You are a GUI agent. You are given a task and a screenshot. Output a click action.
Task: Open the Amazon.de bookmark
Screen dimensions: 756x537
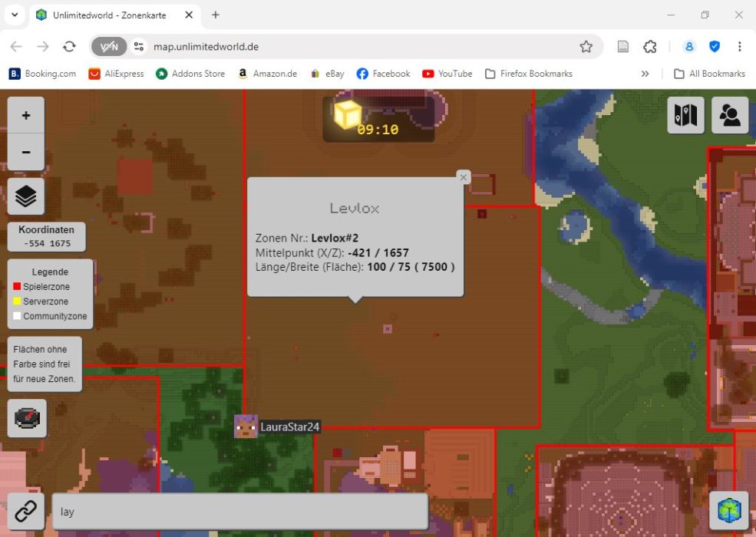click(x=268, y=74)
